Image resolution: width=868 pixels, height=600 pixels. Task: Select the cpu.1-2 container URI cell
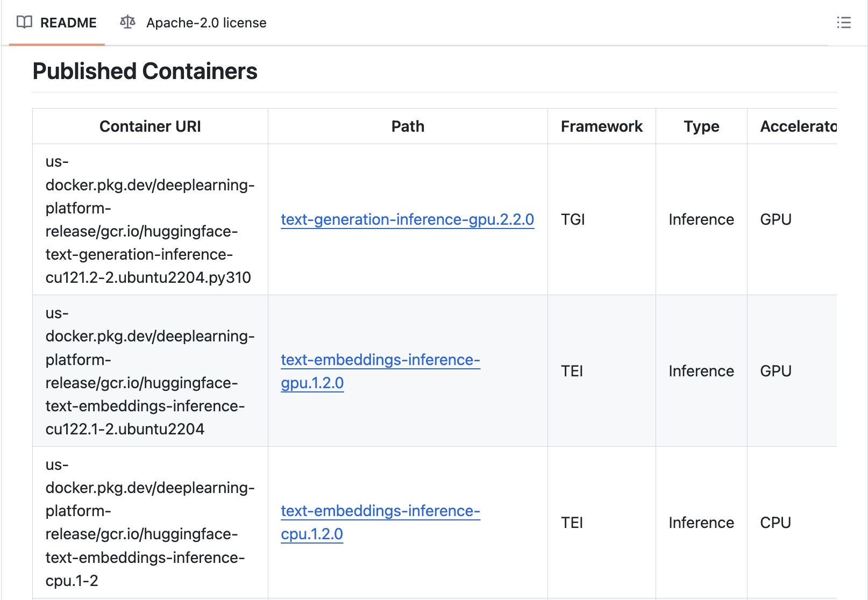pos(150,523)
